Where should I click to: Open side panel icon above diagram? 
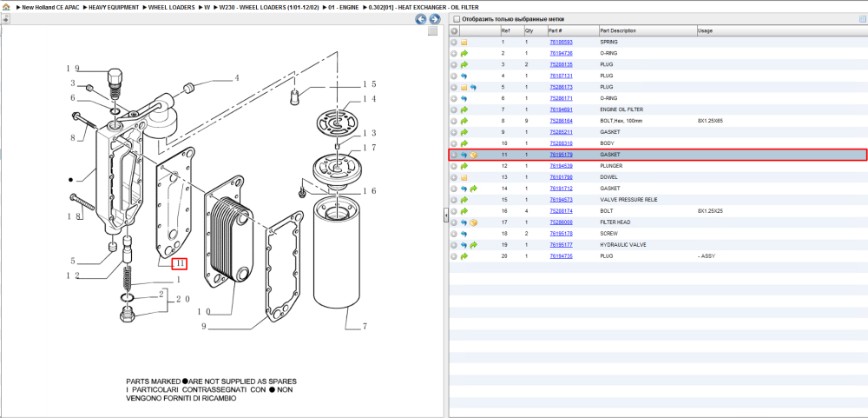pos(5,19)
